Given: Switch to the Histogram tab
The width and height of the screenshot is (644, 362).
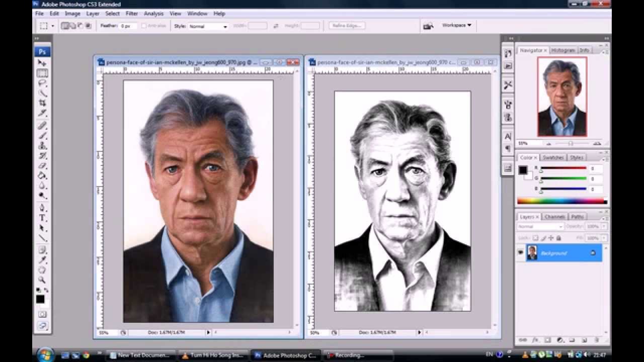Looking at the screenshot, I should point(565,50).
